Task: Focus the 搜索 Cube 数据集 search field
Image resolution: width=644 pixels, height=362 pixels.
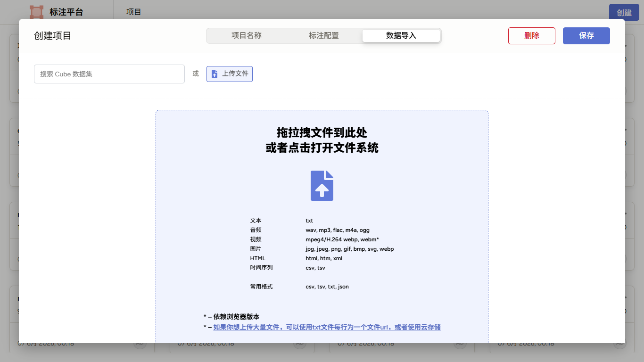Action: coord(109,74)
